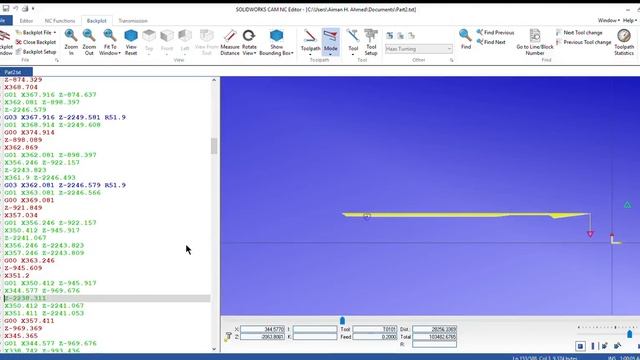Image resolution: width=640 pixels, height=360 pixels.
Task: Click line G00 X374.914
Action: 29,132
